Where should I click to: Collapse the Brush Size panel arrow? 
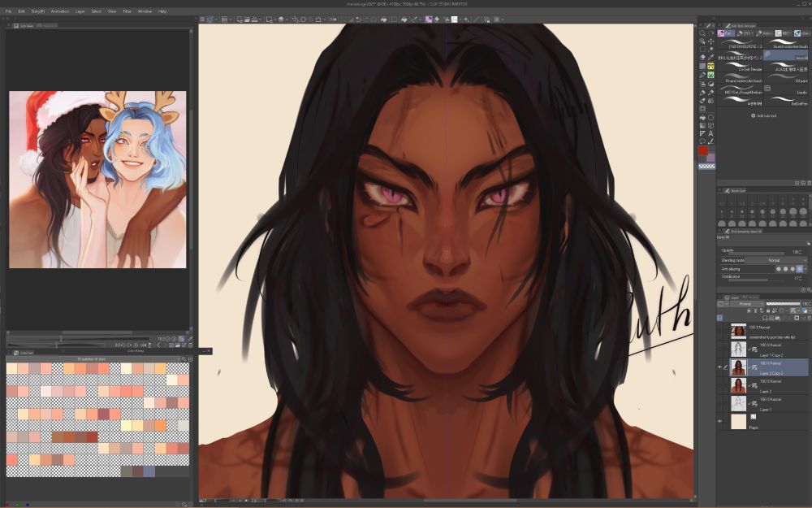point(719,191)
